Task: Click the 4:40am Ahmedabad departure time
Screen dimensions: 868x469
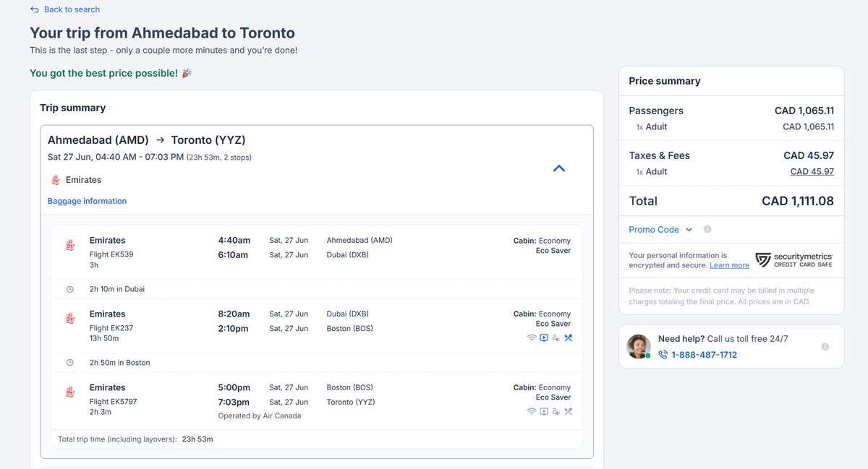Action: pyautogui.click(x=234, y=241)
